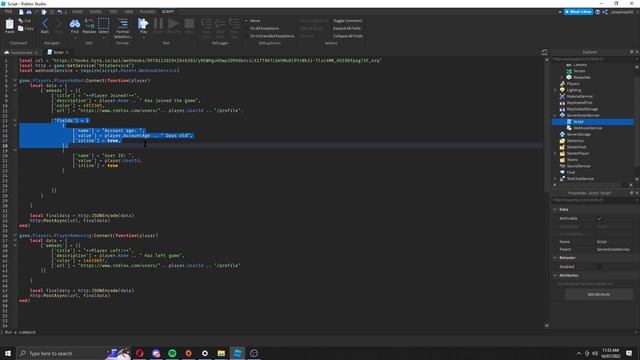
Task: Navigate Back with the arrow icon
Action: click(45, 25)
